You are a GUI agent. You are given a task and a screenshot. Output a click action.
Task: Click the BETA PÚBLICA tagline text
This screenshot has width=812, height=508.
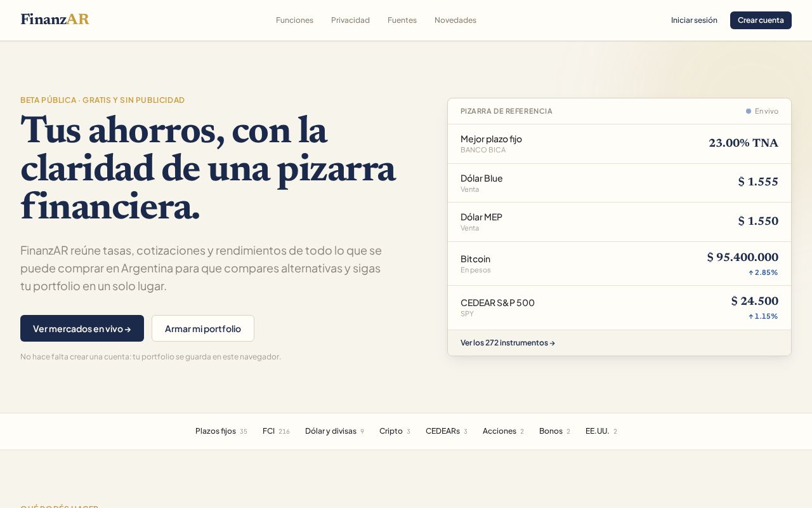[x=103, y=100]
